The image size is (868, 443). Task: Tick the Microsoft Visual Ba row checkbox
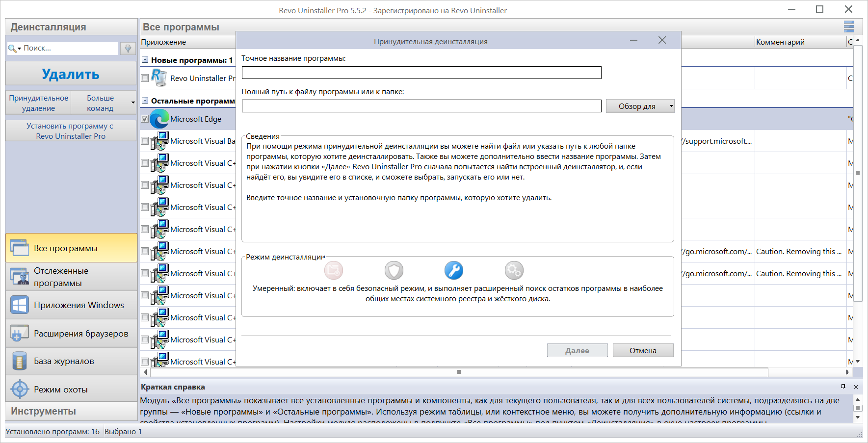(145, 141)
